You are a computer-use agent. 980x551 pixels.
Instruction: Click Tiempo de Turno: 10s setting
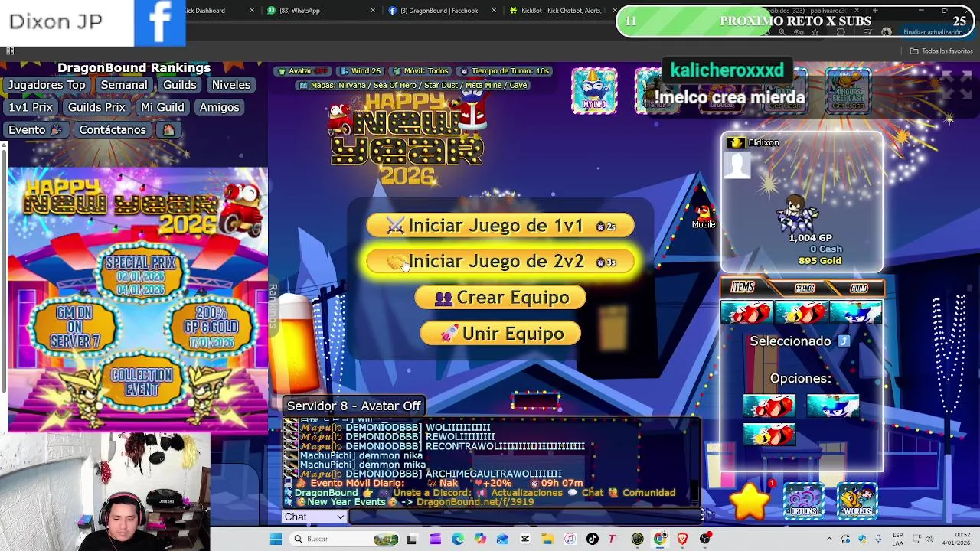click(x=504, y=71)
